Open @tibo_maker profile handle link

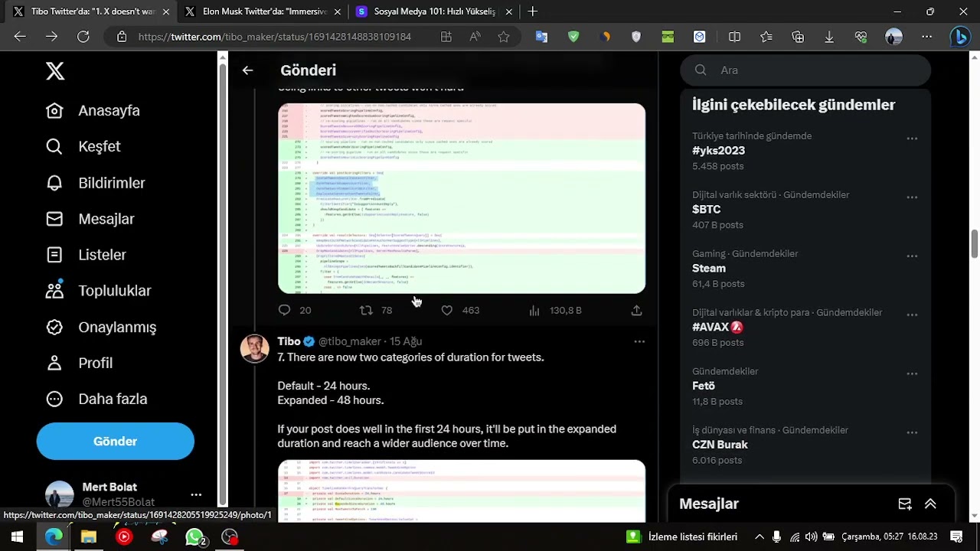(x=349, y=341)
